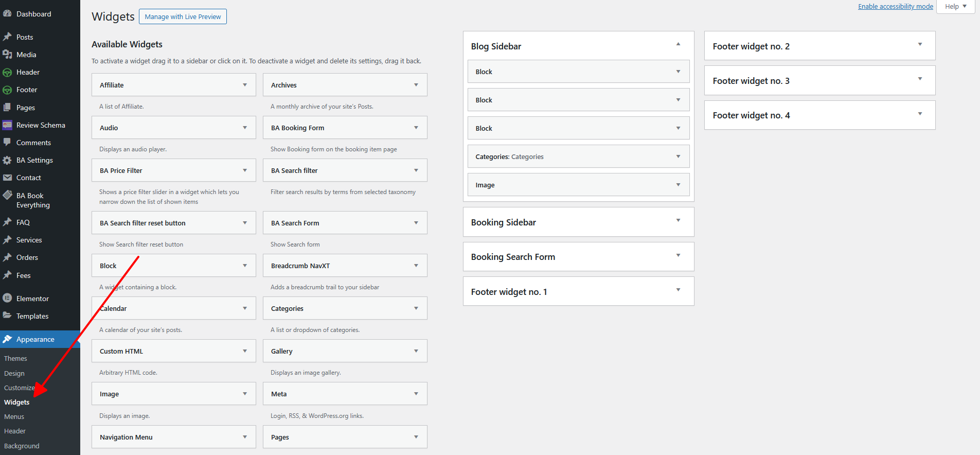The image size is (980, 455).
Task: Click the Elementor icon in sidebar
Action: click(x=7, y=299)
